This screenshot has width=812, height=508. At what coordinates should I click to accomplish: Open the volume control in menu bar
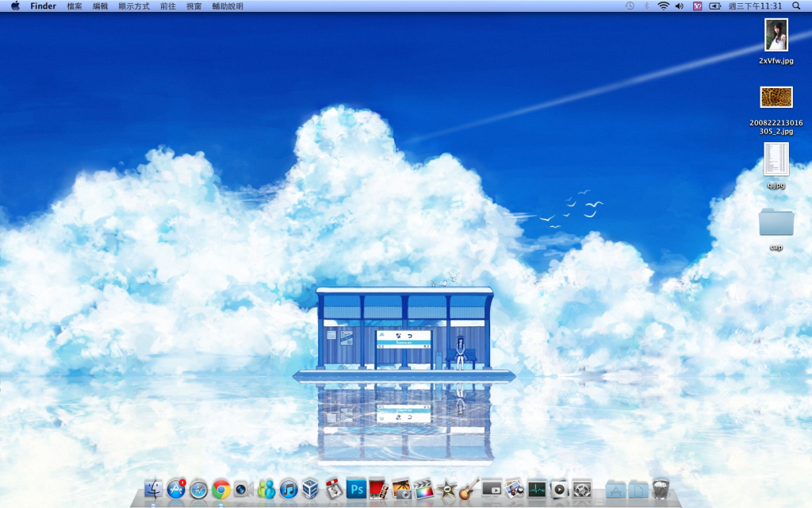680,6
